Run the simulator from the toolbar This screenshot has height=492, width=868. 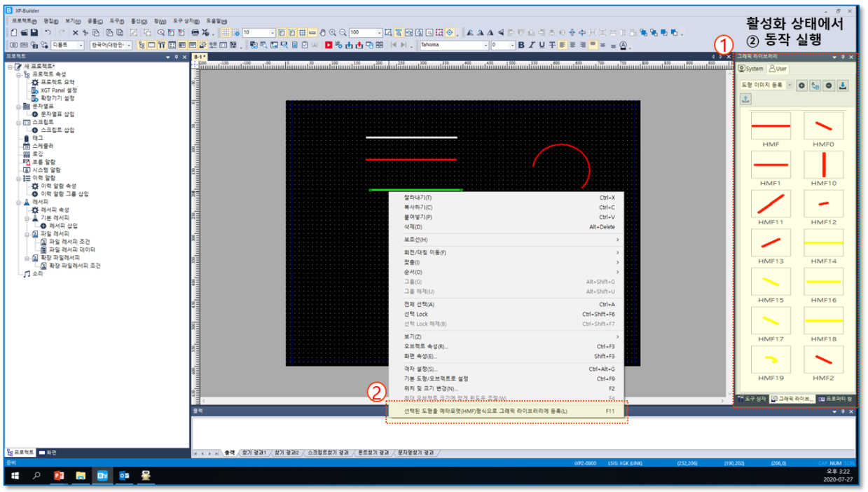pyautogui.click(x=329, y=44)
